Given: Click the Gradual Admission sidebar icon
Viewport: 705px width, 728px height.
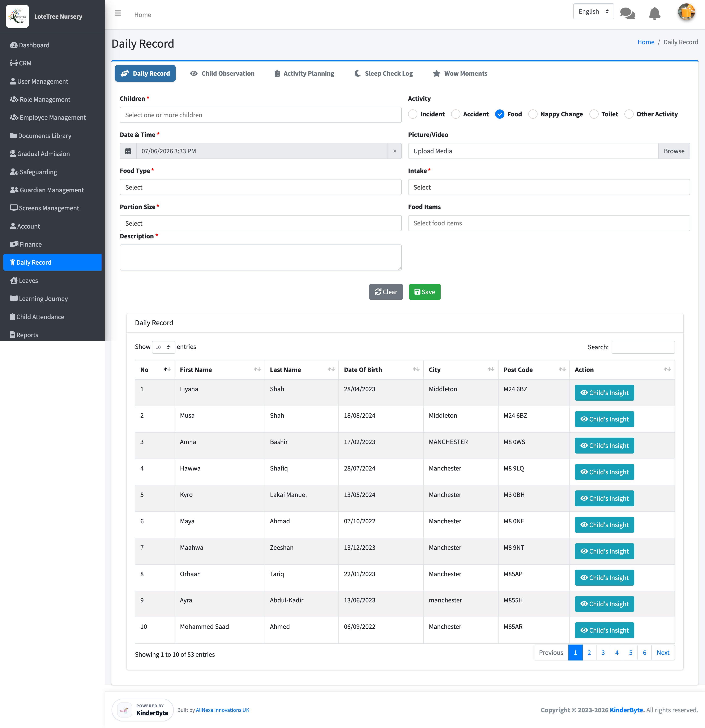Looking at the screenshot, I should click(13, 153).
